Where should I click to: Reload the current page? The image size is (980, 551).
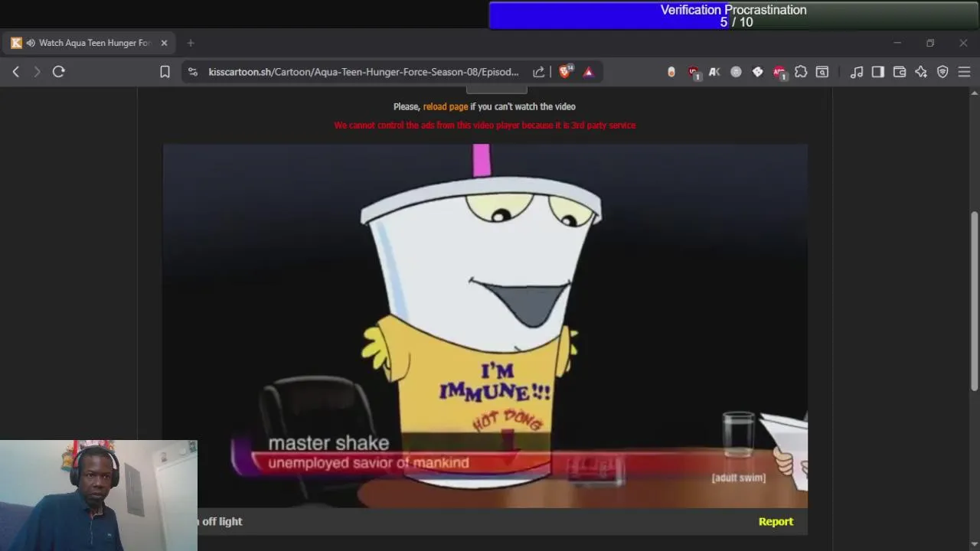click(x=59, y=72)
